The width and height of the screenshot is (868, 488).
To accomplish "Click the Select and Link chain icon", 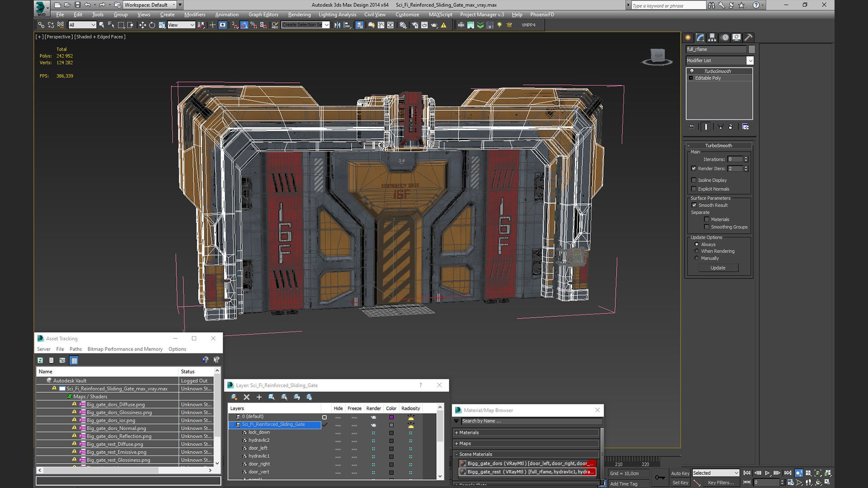I will [41, 25].
